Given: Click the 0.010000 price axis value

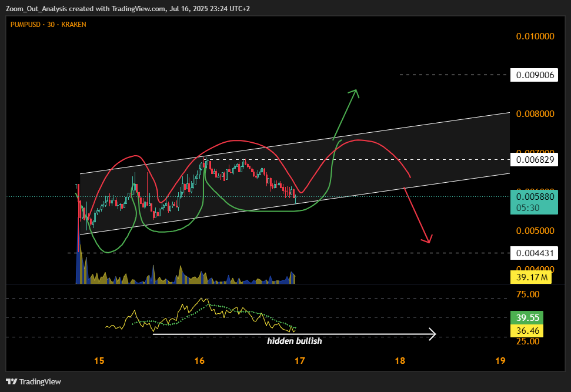Looking at the screenshot, I should pyautogui.click(x=535, y=36).
